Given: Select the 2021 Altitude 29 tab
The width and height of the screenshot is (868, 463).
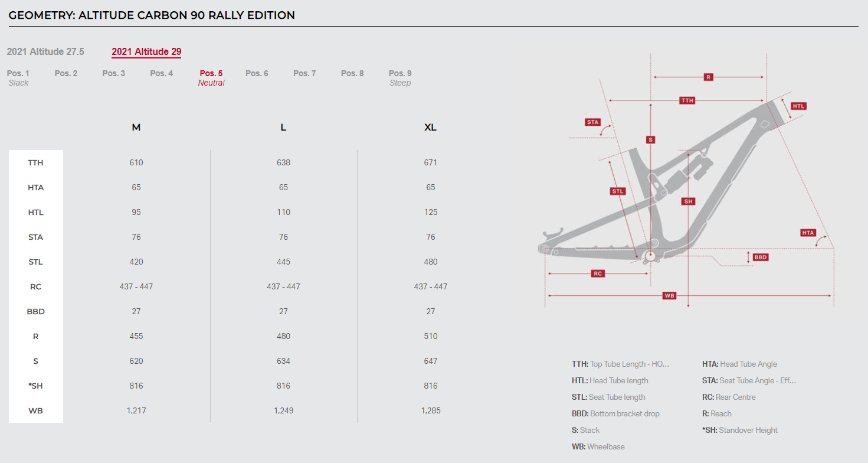Looking at the screenshot, I should (146, 51).
